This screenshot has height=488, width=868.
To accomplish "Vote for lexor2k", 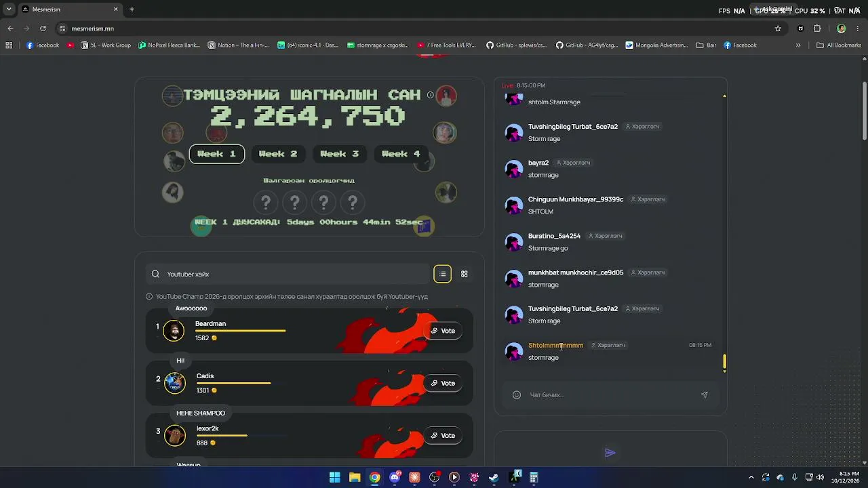I will click(443, 435).
